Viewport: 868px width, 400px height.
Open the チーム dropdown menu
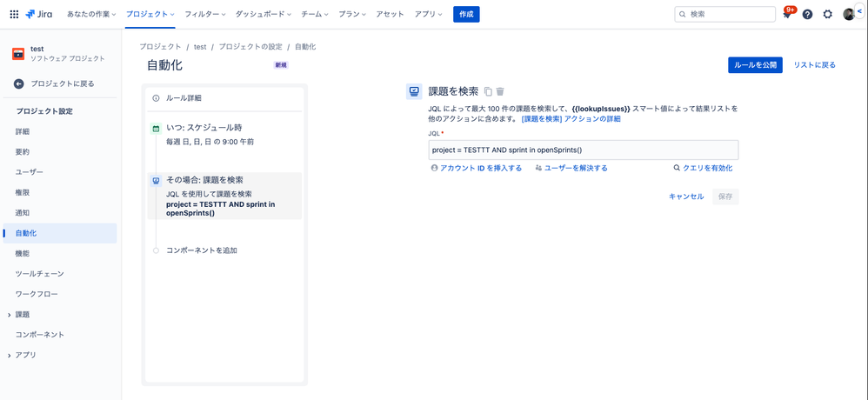(x=315, y=15)
